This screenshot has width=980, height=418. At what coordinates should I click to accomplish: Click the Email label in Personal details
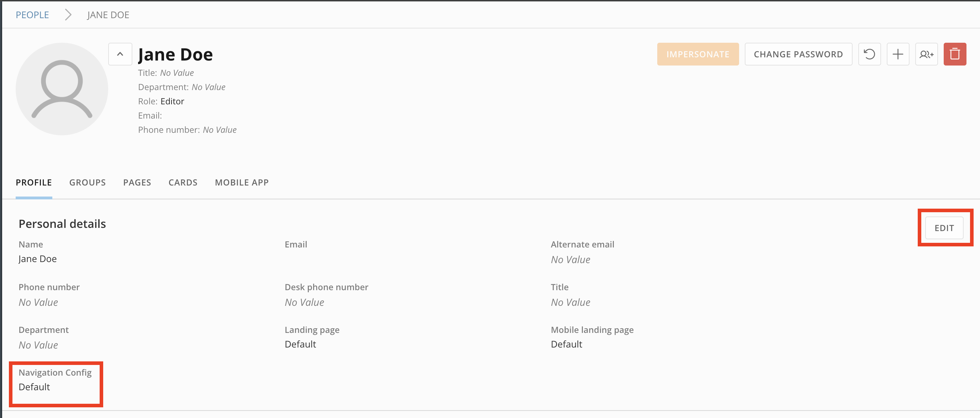(x=296, y=244)
